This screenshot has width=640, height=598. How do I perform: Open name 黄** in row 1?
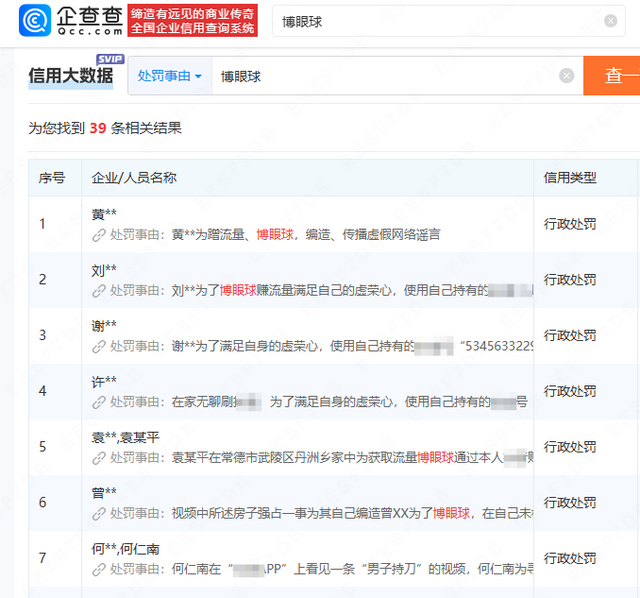coord(104,214)
